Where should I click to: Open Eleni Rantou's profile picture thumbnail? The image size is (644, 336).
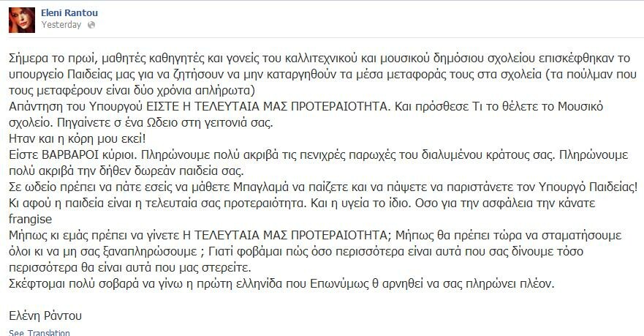(22, 20)
